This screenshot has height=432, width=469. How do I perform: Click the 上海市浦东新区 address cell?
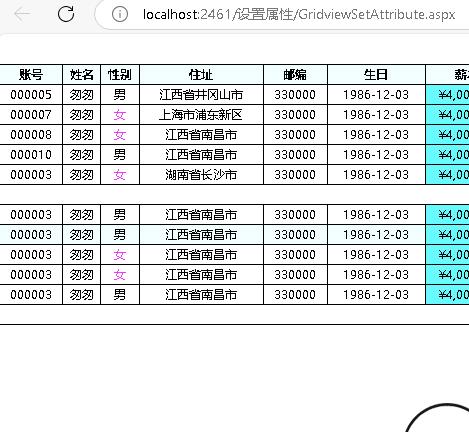(x=201, y=115)
